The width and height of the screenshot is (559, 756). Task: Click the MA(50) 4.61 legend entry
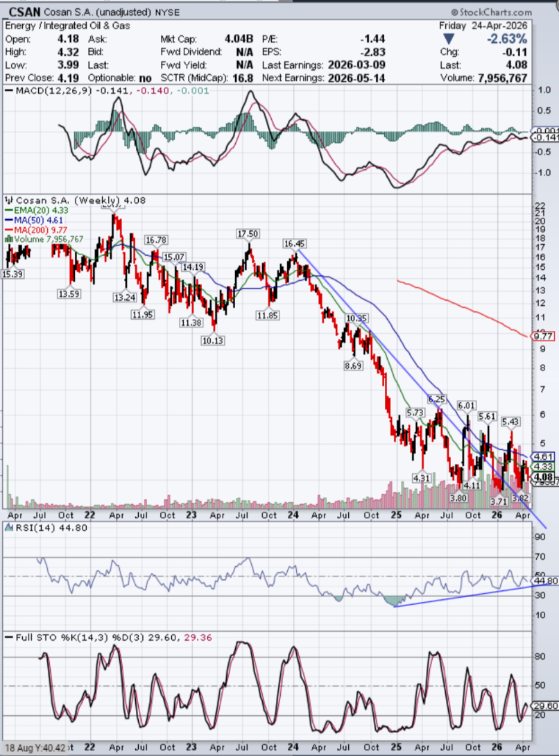coord(38,220)
